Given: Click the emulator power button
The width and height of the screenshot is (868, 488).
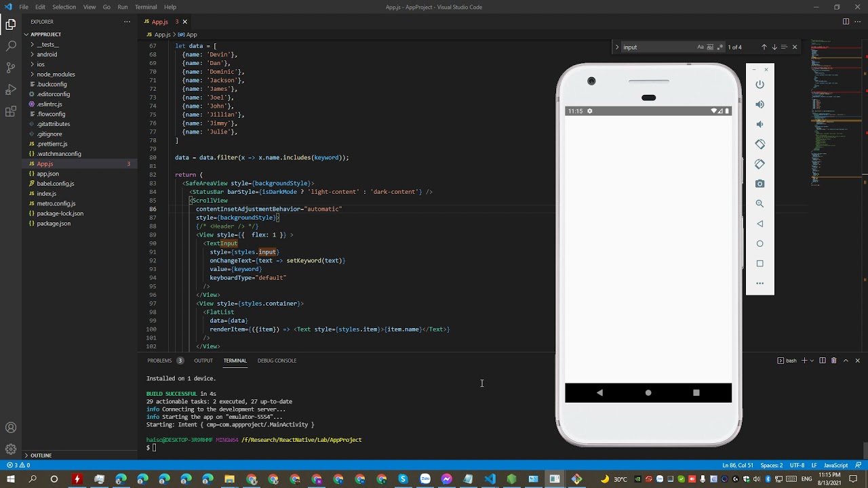Looking at the screenshot, I should click(759, 85).
